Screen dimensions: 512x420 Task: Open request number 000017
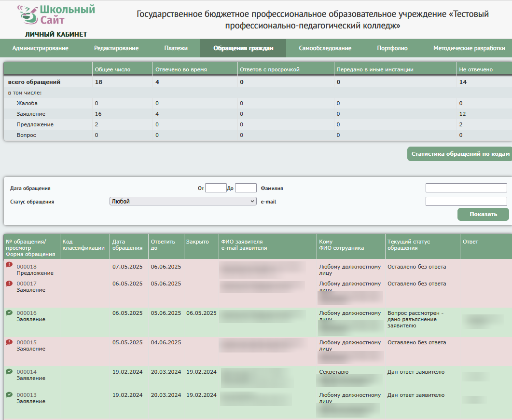[27, 284]
